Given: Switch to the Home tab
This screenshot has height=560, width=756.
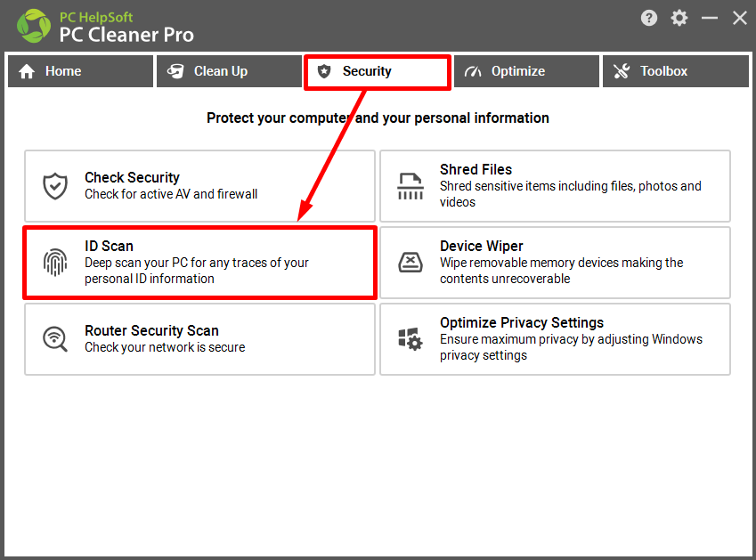Looking at the screenshot, I should (80, 71).
